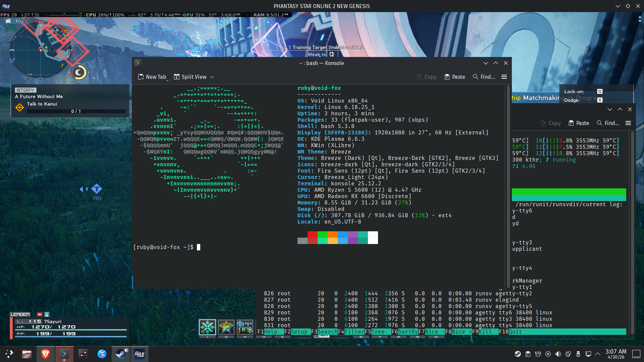The width and height of the screenshot is (644, 362).
Task: Open the Dolphin file manager taskbar icon
Action: [x=27, y=354]
